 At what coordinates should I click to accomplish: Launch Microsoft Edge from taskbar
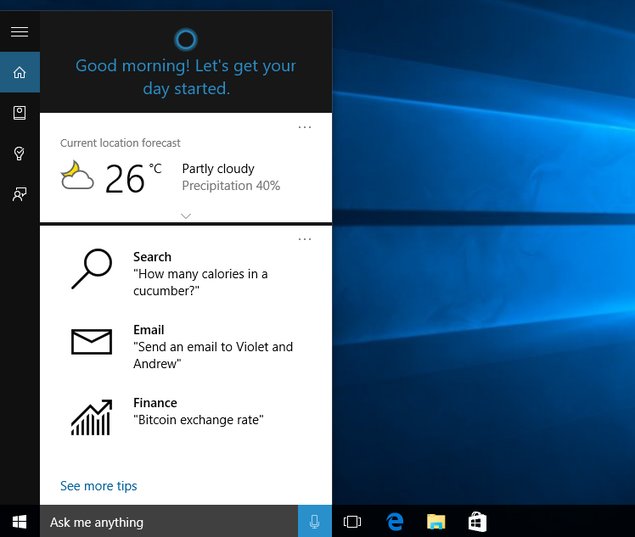coord(394,522)
